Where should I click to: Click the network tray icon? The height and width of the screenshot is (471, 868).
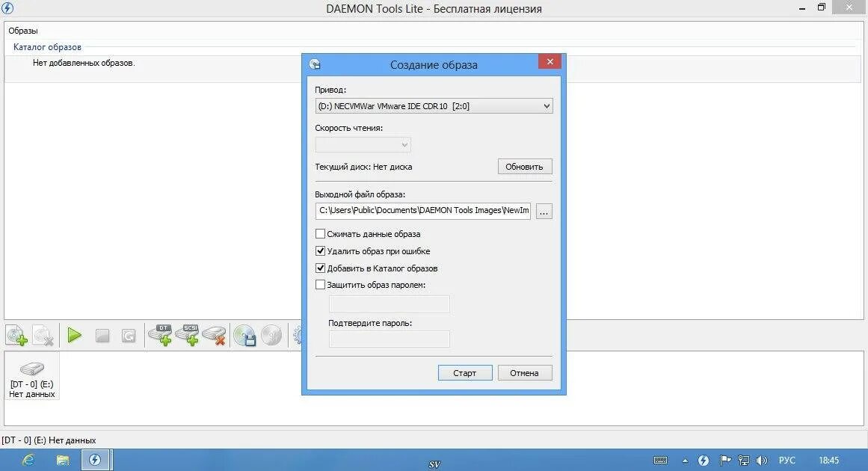point(743,461)
